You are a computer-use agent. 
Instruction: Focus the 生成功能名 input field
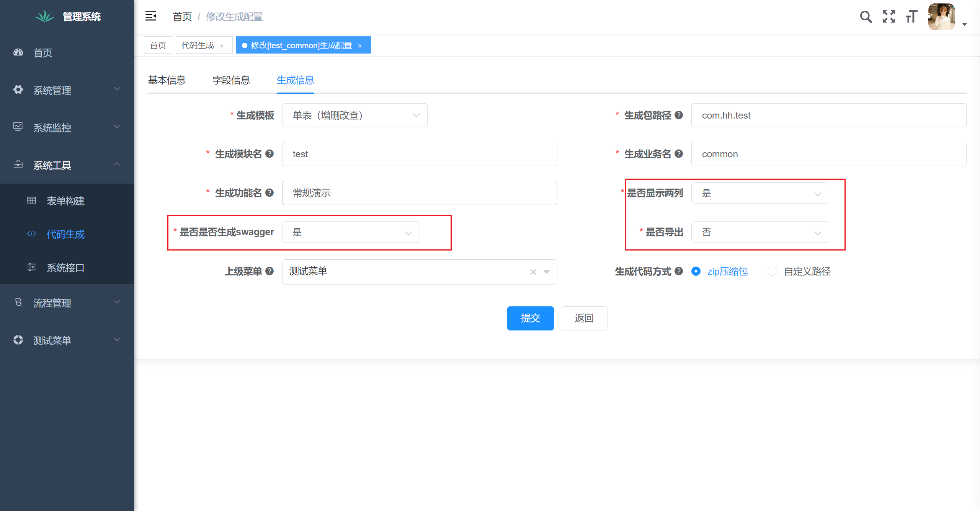[420, 193]
